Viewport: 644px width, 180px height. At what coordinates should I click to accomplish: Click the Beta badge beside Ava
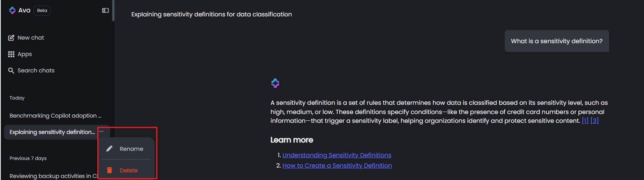42,10
